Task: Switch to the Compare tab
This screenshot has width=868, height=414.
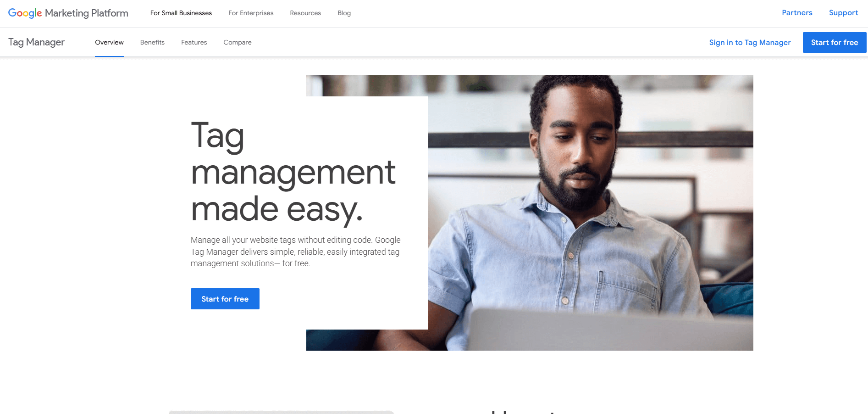Action: pos(238,42)
